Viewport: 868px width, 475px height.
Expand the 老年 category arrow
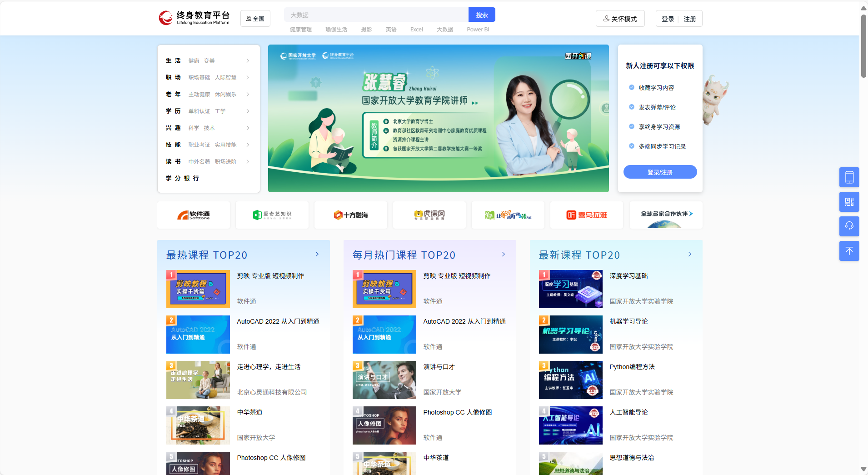248,95
